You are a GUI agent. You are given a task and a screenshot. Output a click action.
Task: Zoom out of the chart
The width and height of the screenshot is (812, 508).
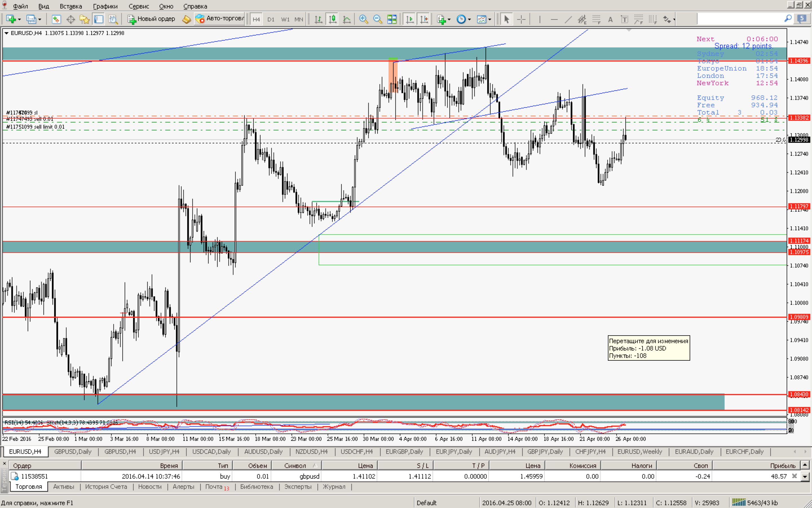point(378,19)
